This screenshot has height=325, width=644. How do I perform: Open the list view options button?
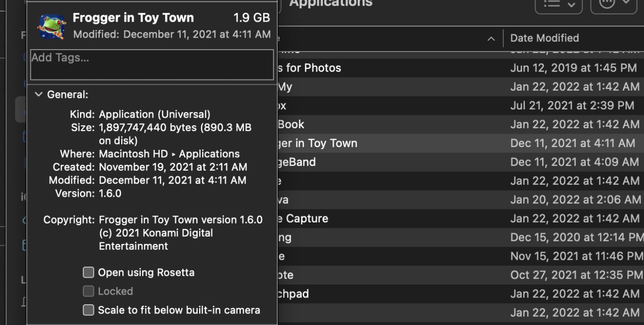(x=552, y=4)
